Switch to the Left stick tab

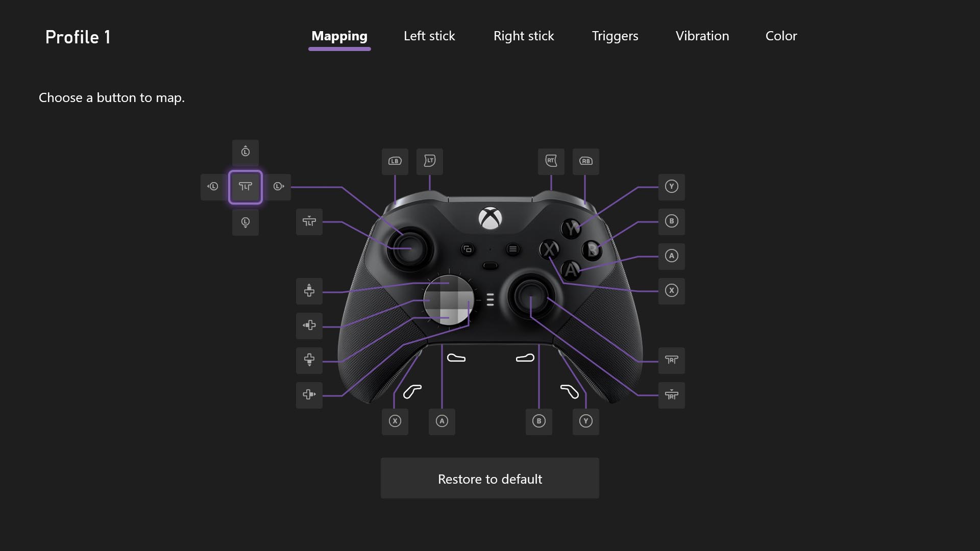tap(429, 36)
